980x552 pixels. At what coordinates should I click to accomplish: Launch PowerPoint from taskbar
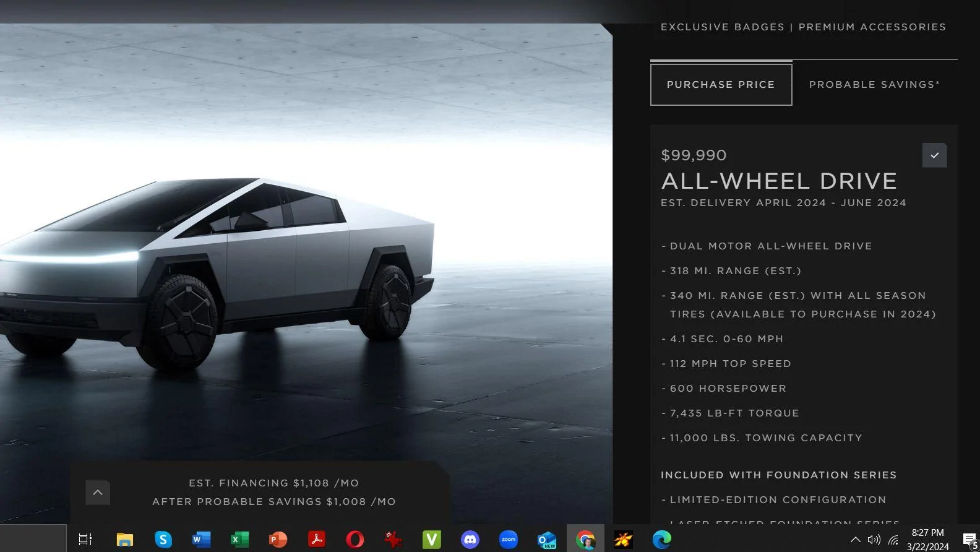pos(278,540)
